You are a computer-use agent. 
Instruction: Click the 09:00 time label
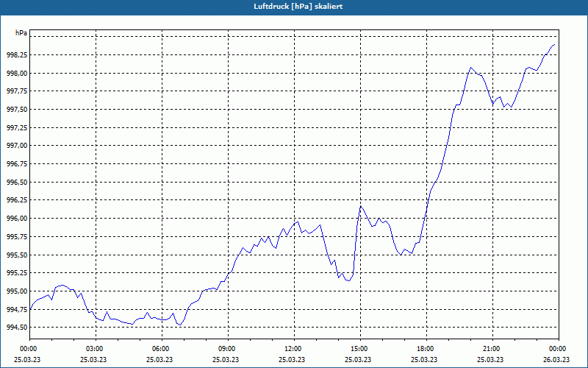pyautogui.click(x=229, y=349)
